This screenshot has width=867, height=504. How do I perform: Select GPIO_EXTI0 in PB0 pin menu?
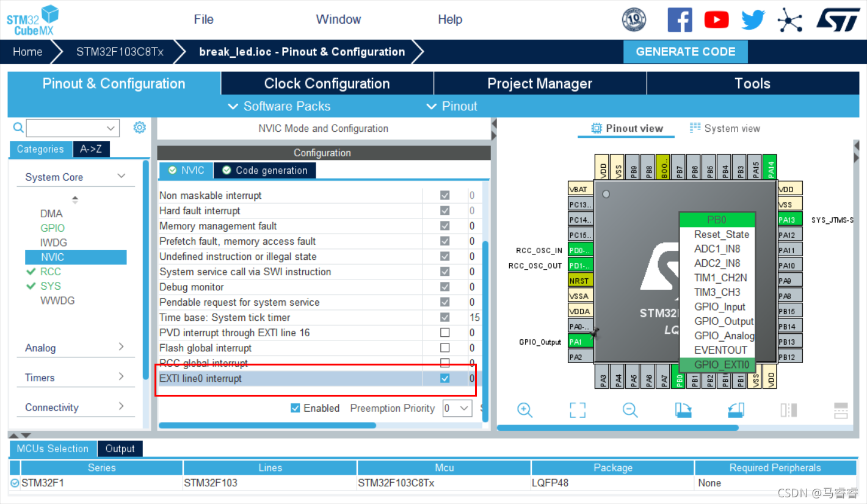[717, 365]
